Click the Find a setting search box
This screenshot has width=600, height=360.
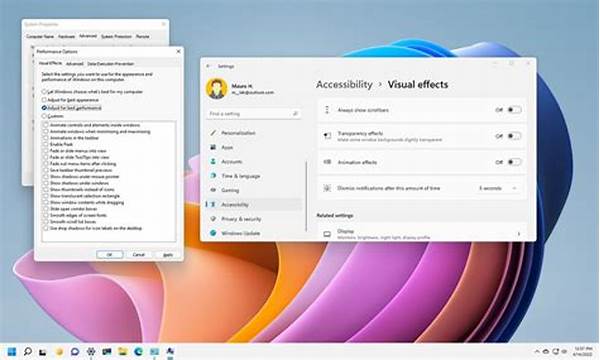254,114
